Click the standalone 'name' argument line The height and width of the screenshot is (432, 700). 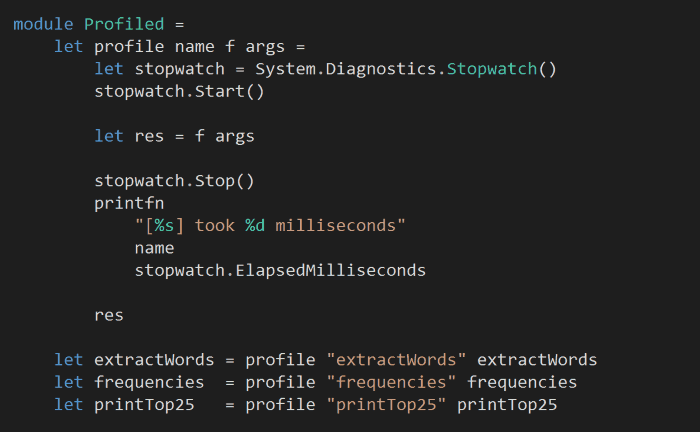(154, 248)
